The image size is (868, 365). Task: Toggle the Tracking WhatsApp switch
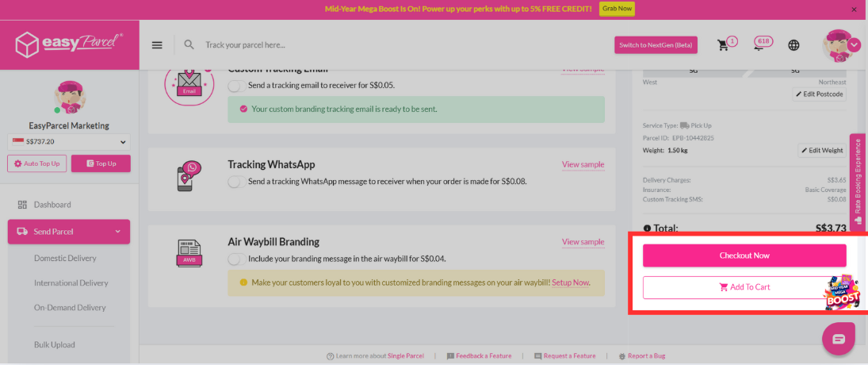[237, 181]
